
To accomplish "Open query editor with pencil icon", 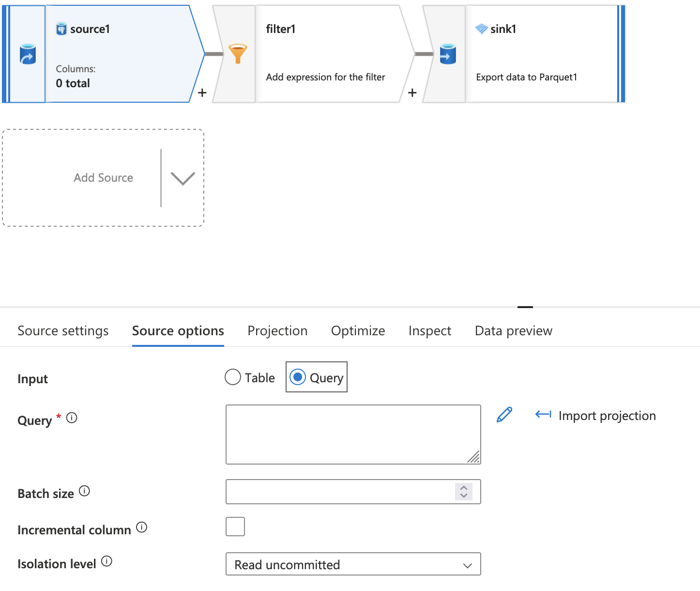I will (x=504, y=415).
